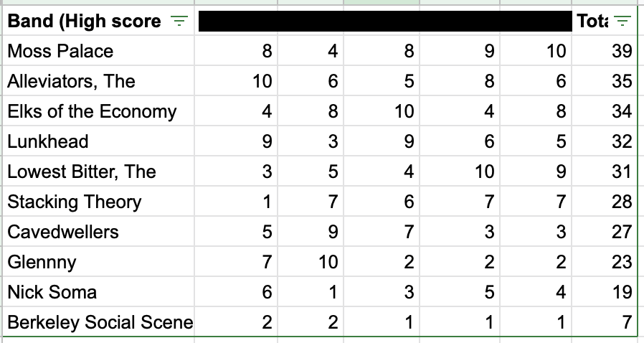Click Nick Soma total value 19
Screen dimensions: 644x343
pyautogui.click(x=605, y=292)
